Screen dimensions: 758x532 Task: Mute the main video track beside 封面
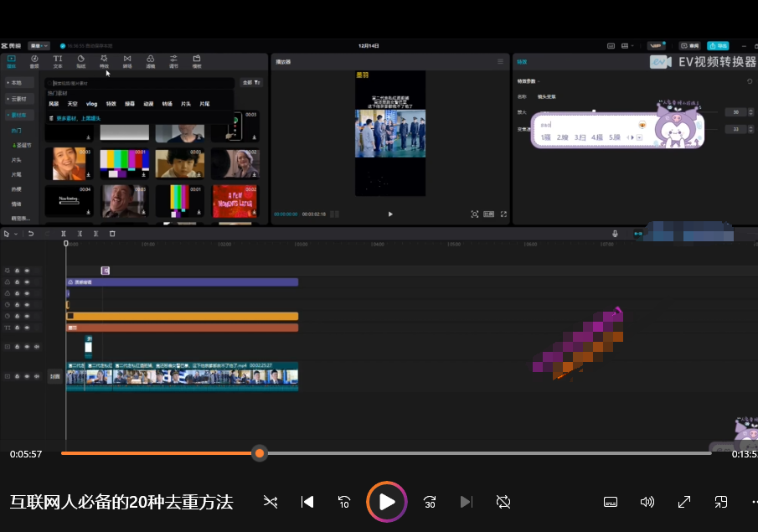pos(37,376)
